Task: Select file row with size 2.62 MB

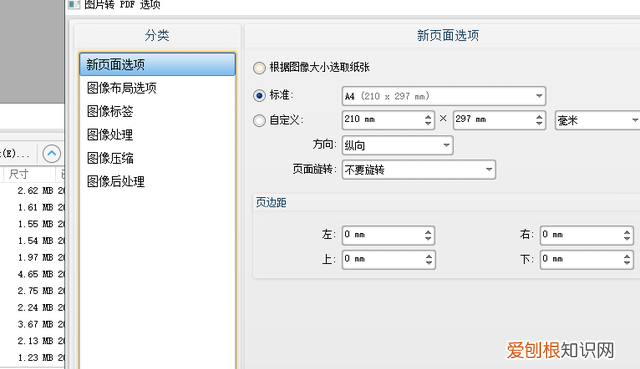Action: point(32,191)
